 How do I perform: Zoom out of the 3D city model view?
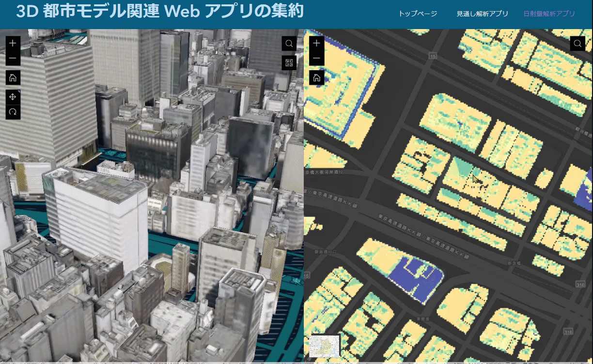[13, 58]
